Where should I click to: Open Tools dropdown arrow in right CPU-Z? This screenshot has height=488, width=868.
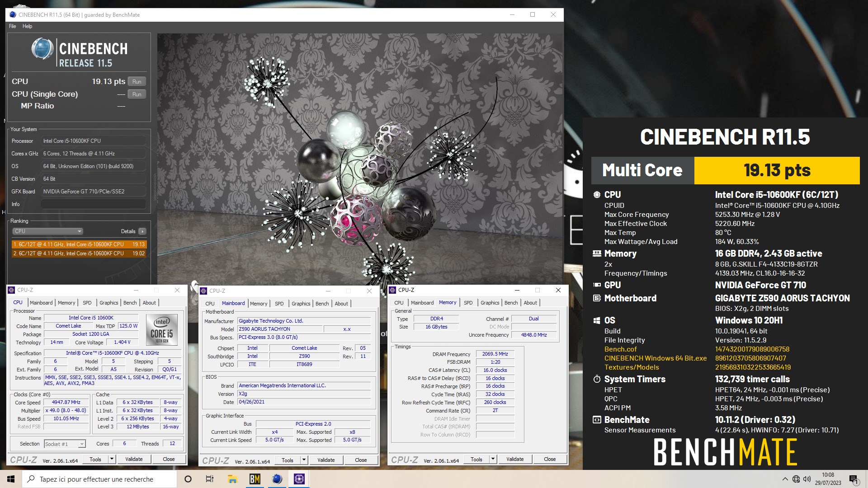pos(493,459)
